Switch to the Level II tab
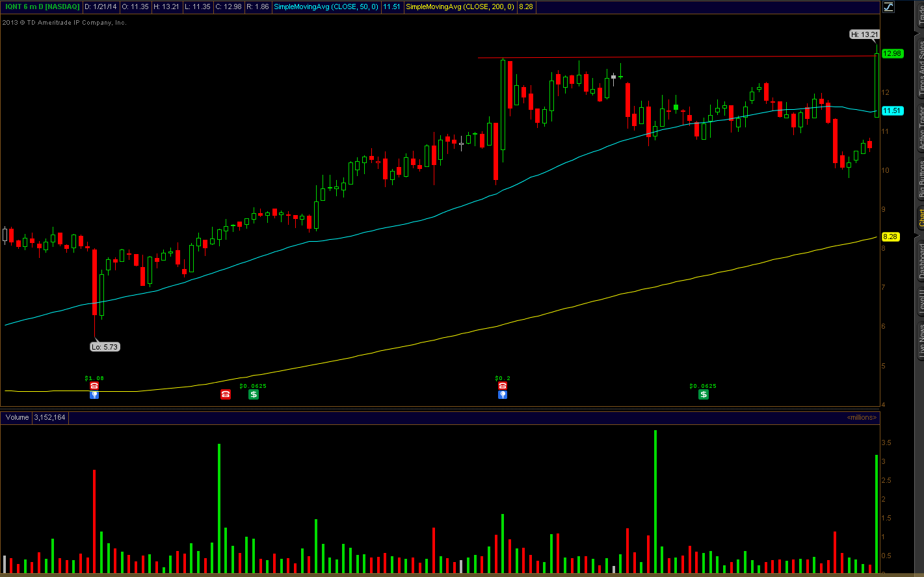The height and width of the screenshot is (577, 924). 919,302
